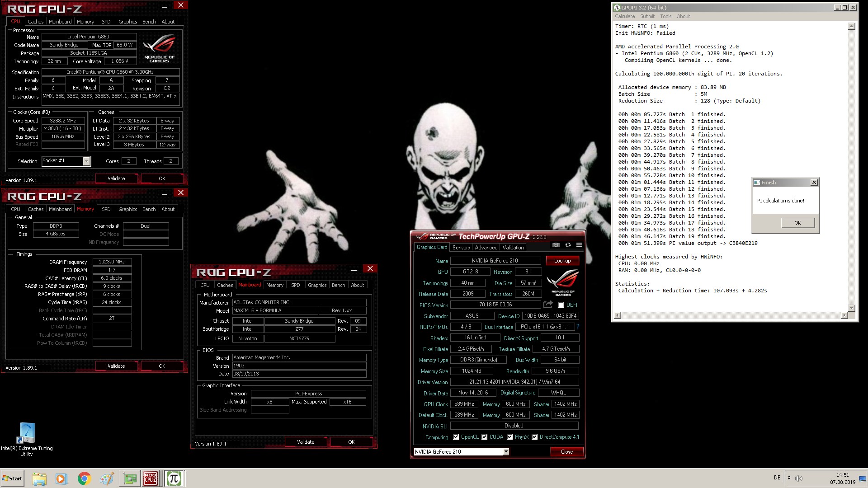Minimize the CPU-Z Memory window
This screenshot has width=868, height=488.
pos(164,193)
